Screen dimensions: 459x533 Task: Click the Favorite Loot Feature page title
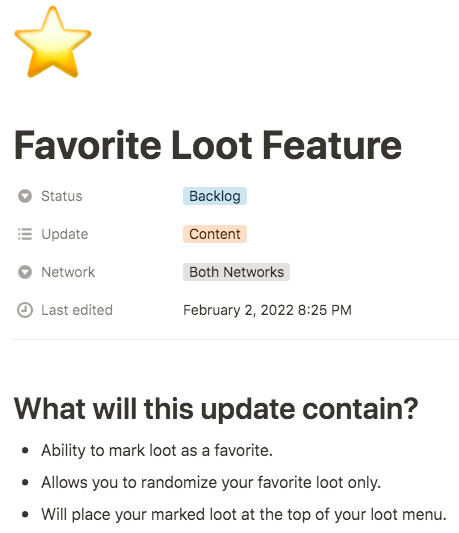(x=208, y=145)
